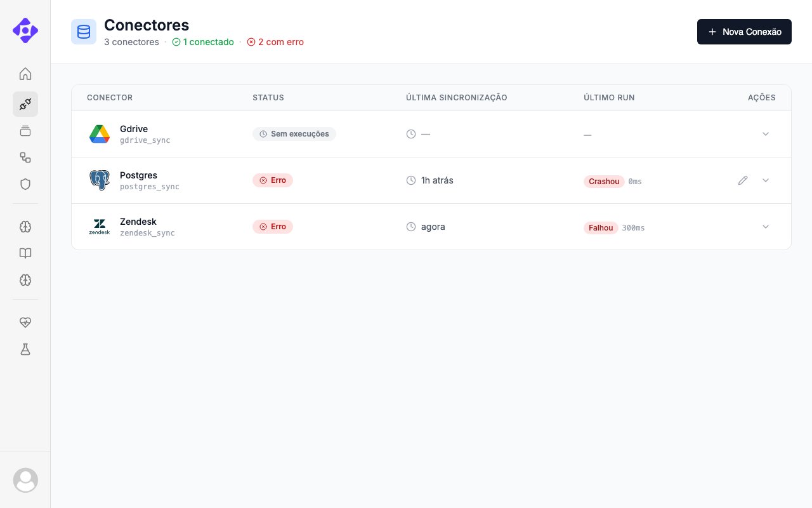
Task: Open the open-book sidebar icon
Action: coord(25,253)
